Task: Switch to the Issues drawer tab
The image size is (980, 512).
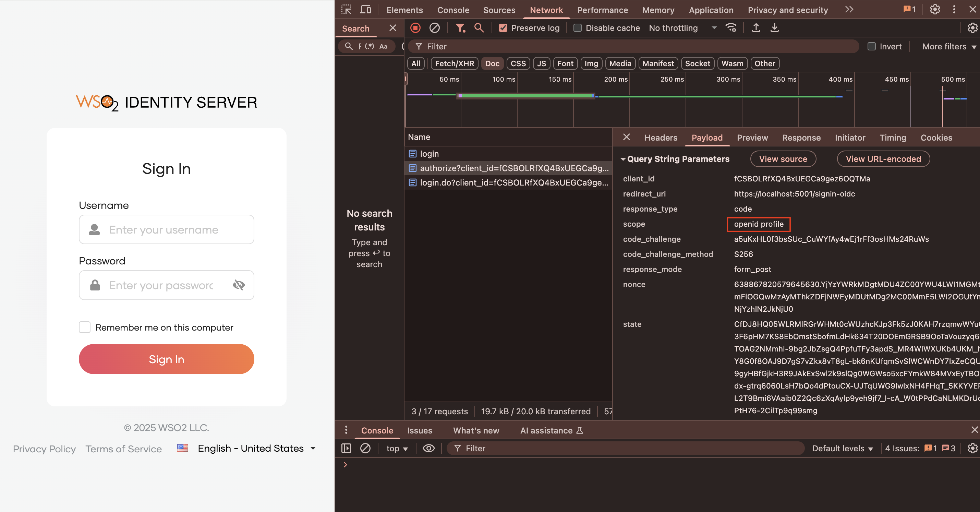Action: pos(420,430)
